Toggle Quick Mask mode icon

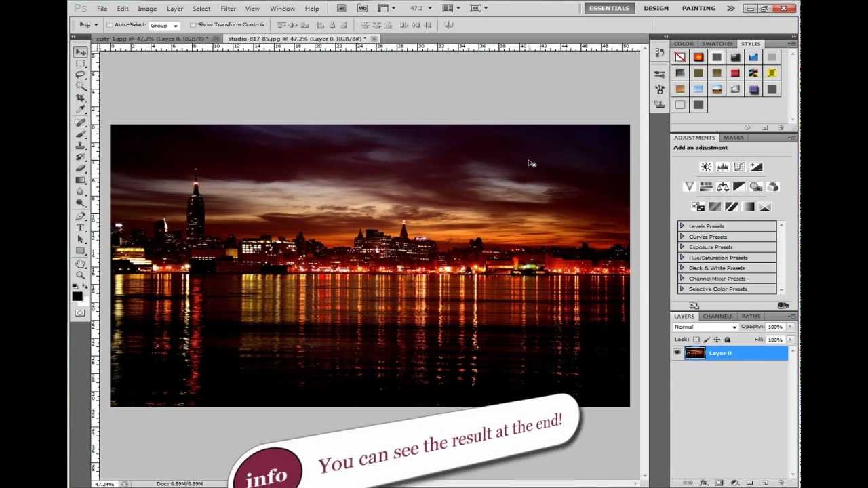tap(80, 312)
